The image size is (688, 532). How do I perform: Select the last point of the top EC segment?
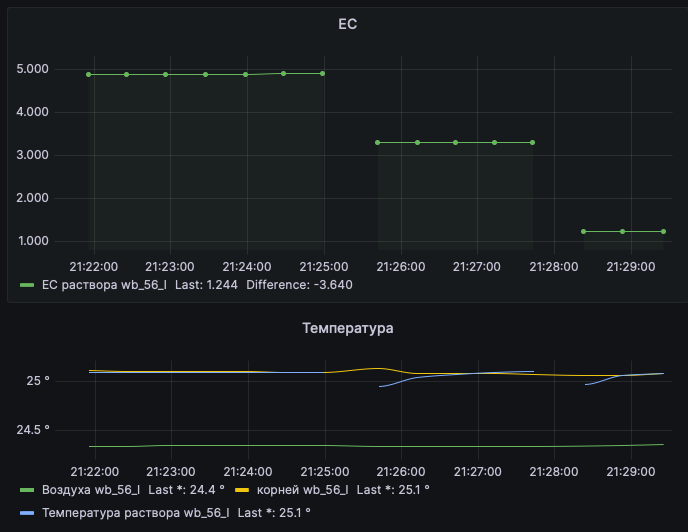tap(322, 73)
